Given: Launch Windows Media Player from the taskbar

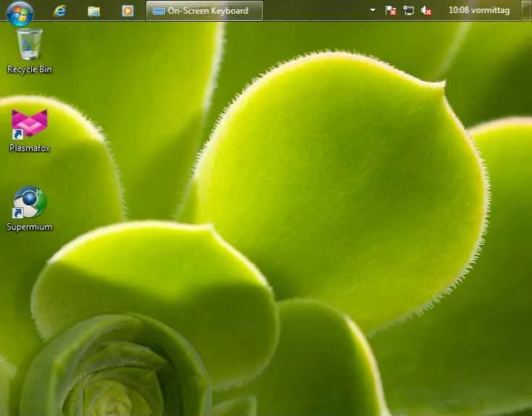Looking at the screenshot, I should [127, 11].
